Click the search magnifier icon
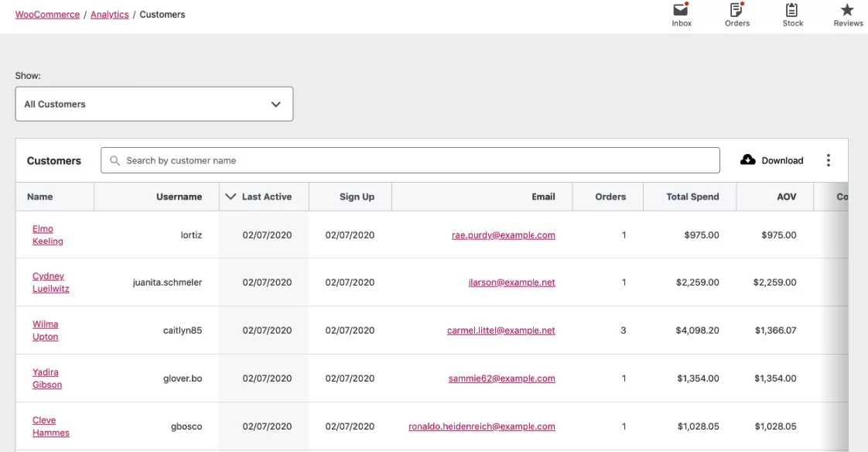The image size is (868, 452). tap(114, 159)
